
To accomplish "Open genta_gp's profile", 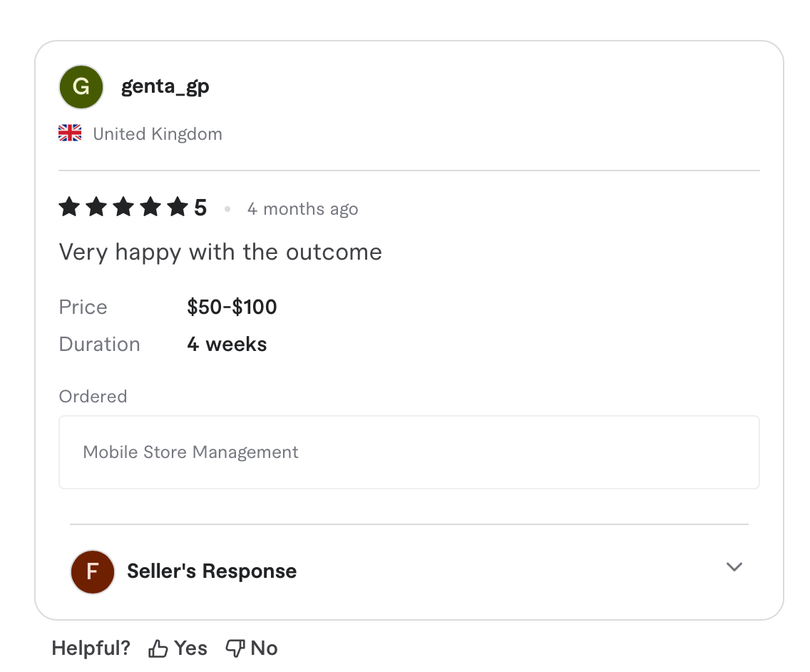I will (x=165, y=86).
